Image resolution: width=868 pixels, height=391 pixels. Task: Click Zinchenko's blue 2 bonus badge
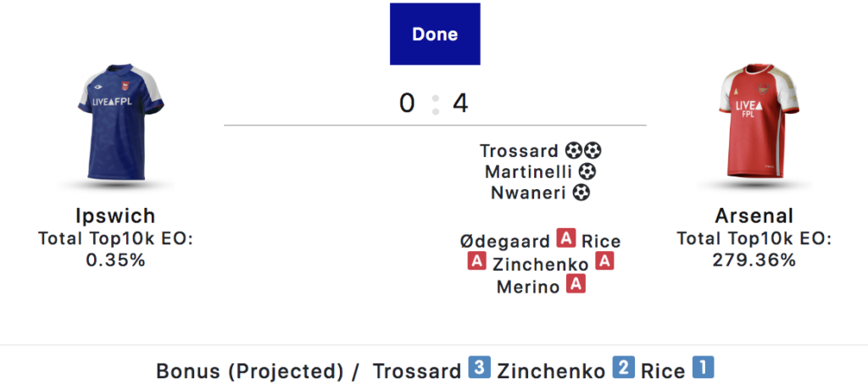(x=623, y=370)
